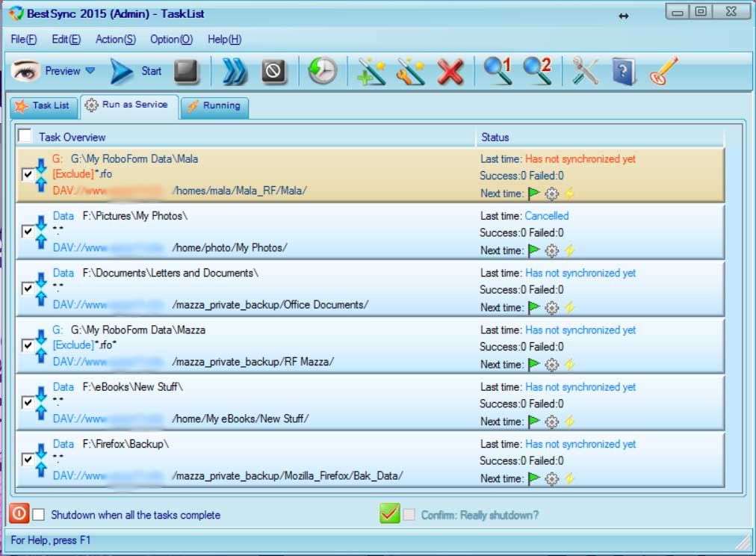
Task: Select the [Exclude]*.rfo* filter text
Action: [85, 345]
